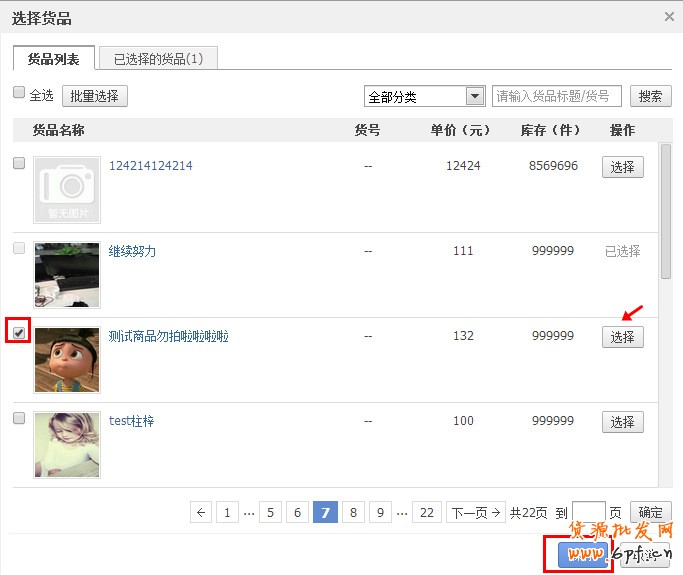The image size is (683, 575).
Task: Tick the checkbox for test柱梓
Action: [19, 418]
